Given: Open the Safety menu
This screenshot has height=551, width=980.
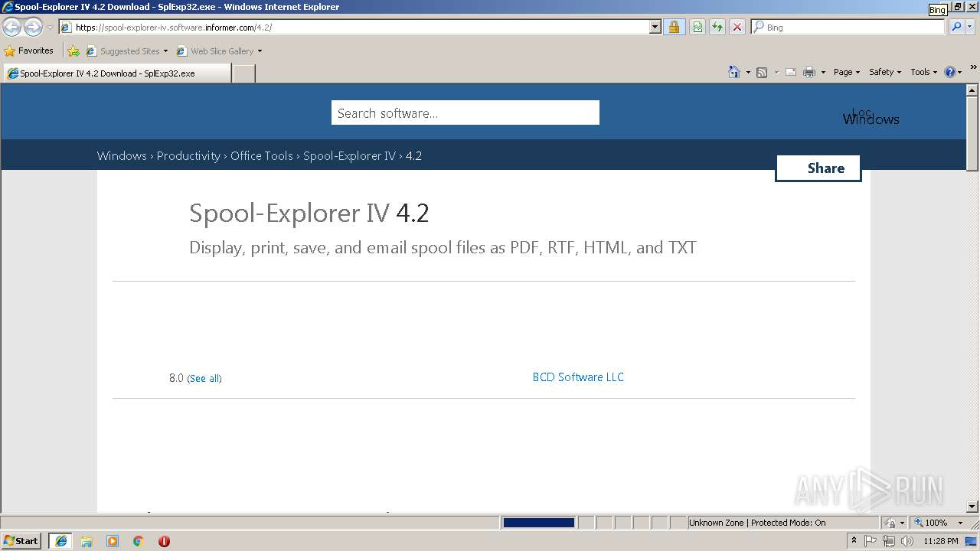Looking at the screenshot, I should click(x=885, y=72).
